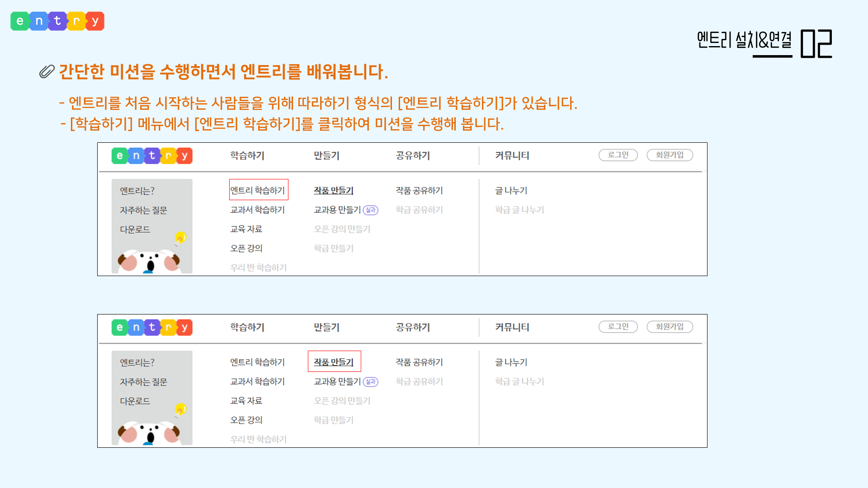This screenshot has width=868, height=488.
Task: Open 공유하기 menu in lower screenshot
Action: tap(413, 327)
